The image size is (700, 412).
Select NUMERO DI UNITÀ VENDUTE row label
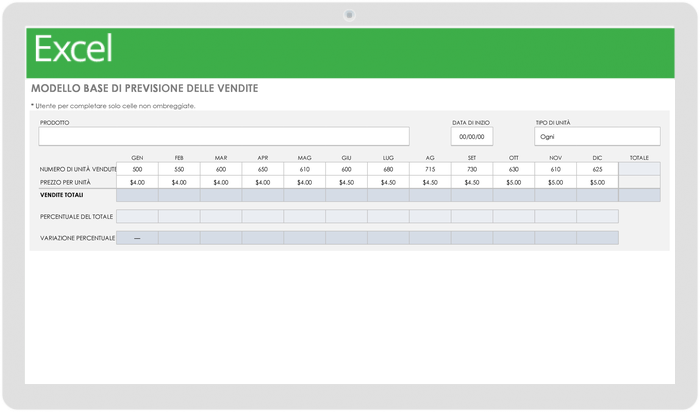(78, 169)
